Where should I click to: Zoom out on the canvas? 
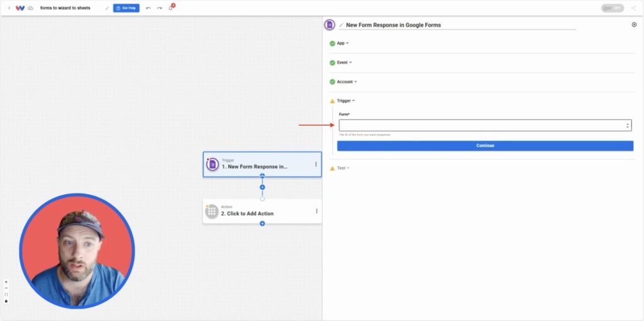point(6,288)
